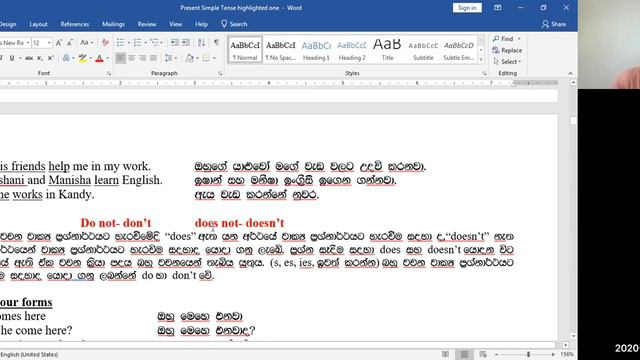Apply text highlight color
This screenshot has width=640, height=360.
coord(82,58)
